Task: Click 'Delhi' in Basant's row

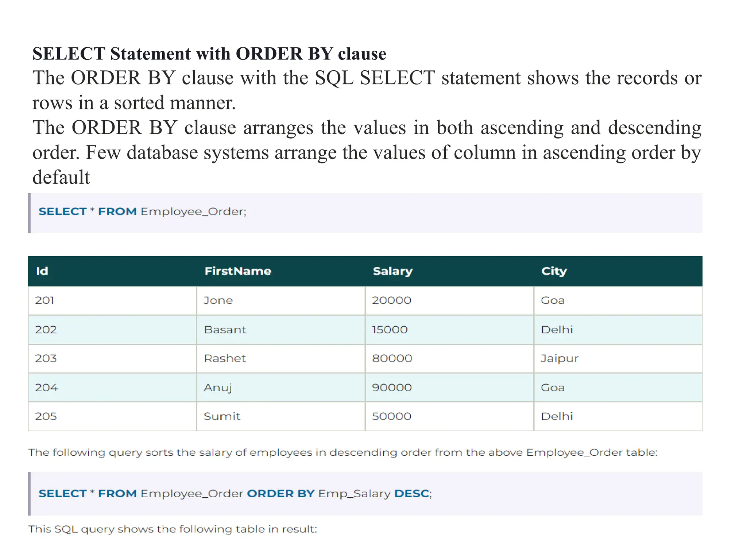Action: (557, 330)
